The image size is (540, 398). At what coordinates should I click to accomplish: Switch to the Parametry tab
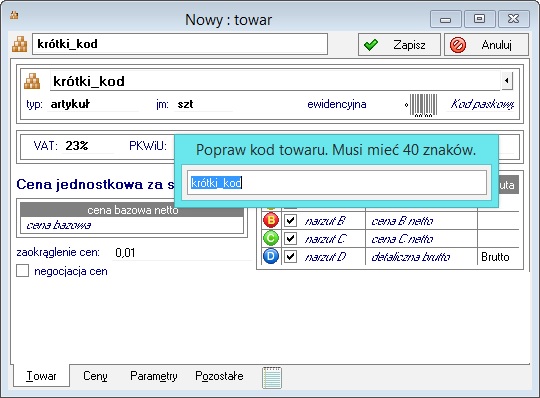pyautogui.click(x=154, y=376)
